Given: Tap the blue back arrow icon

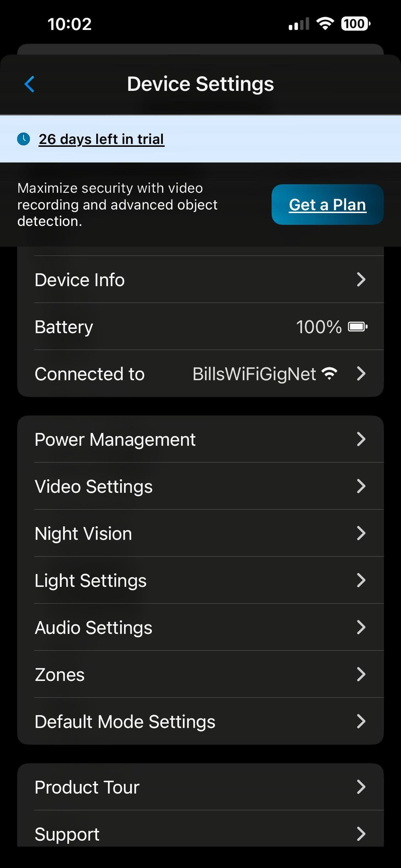Looking at the screenshot, I should click(x=30, y=84).
